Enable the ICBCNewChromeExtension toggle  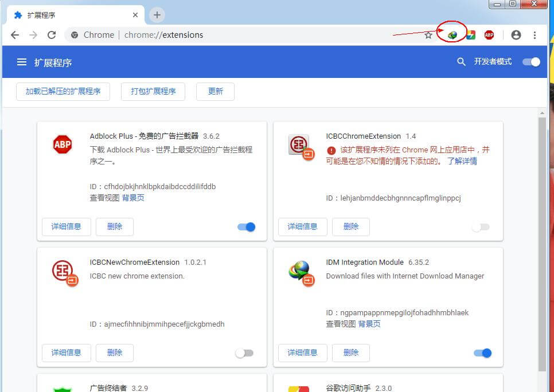coord(244,353)
